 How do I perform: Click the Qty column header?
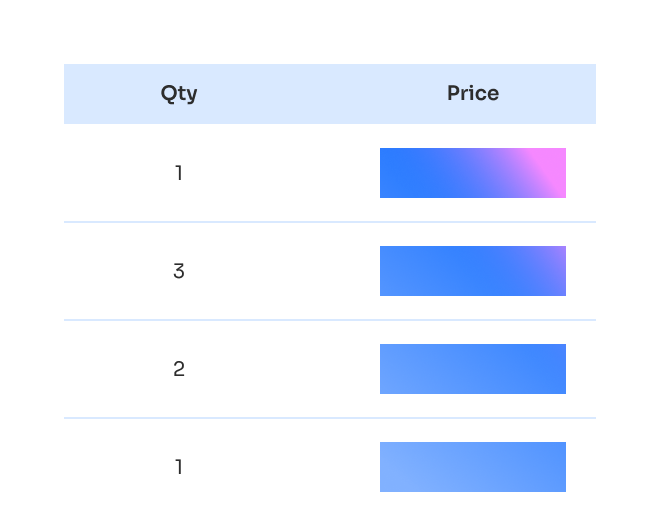179,93
